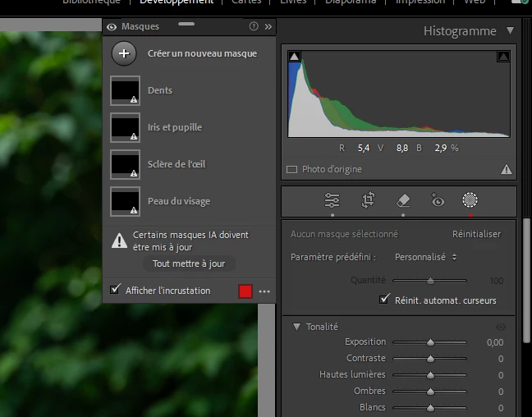Image resolution: width=532 pixels, height=417 pixels.
Task: Open Paramètre prédéfini Personnalisé dropdown
Action: pos(425,257)
